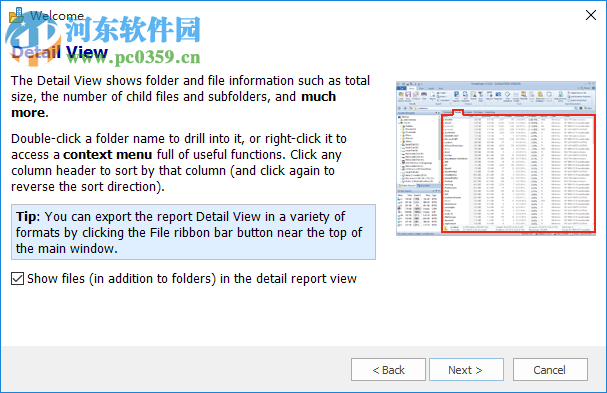Viewport: 607px width, 393px height.
Task: Click the 'Detail View' heading
Action: [x=59, y=52]
